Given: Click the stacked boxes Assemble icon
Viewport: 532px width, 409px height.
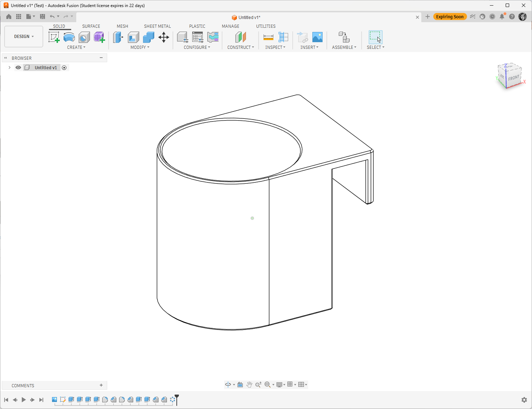Looking at the screenshot, I should point(344,37).
